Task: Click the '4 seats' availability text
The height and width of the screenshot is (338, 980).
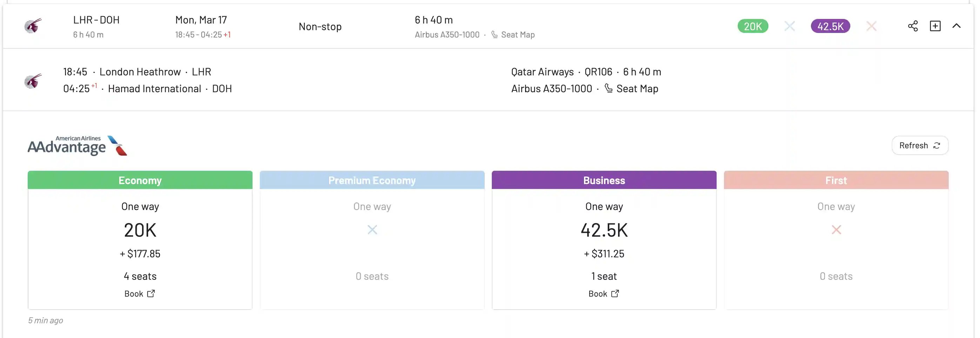Action: (x=140, y=276)
